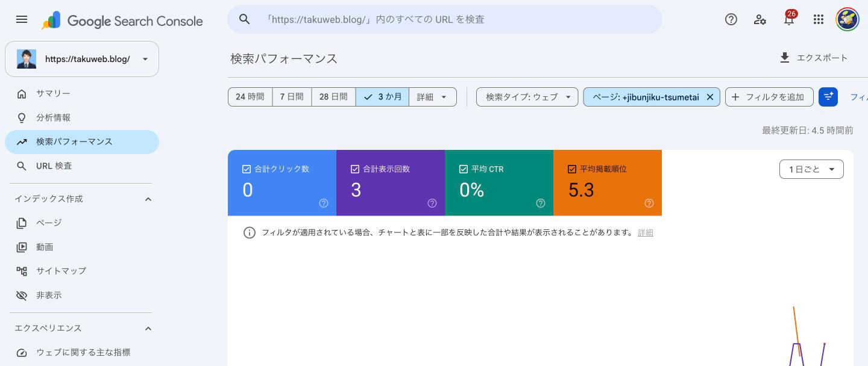Viewport: 868px width, 366px height.
Task: Click the エクスポート button
Action: pos(814,58)
